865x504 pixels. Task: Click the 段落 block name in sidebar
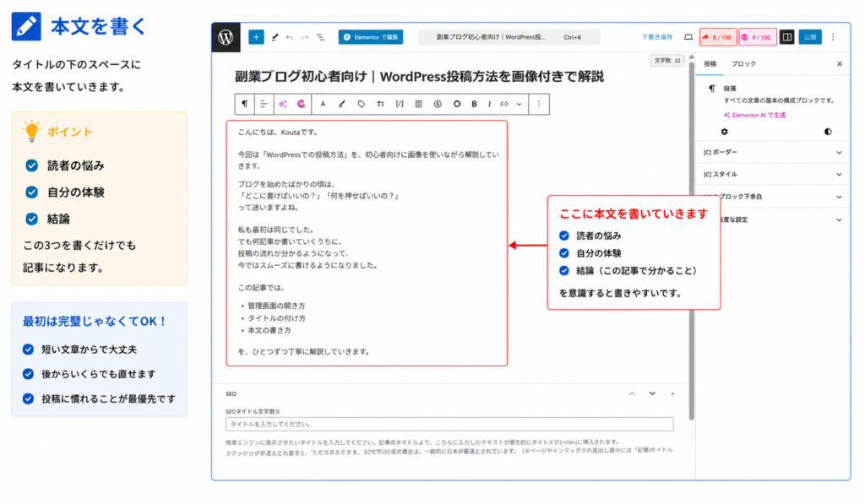click(729, 89)
